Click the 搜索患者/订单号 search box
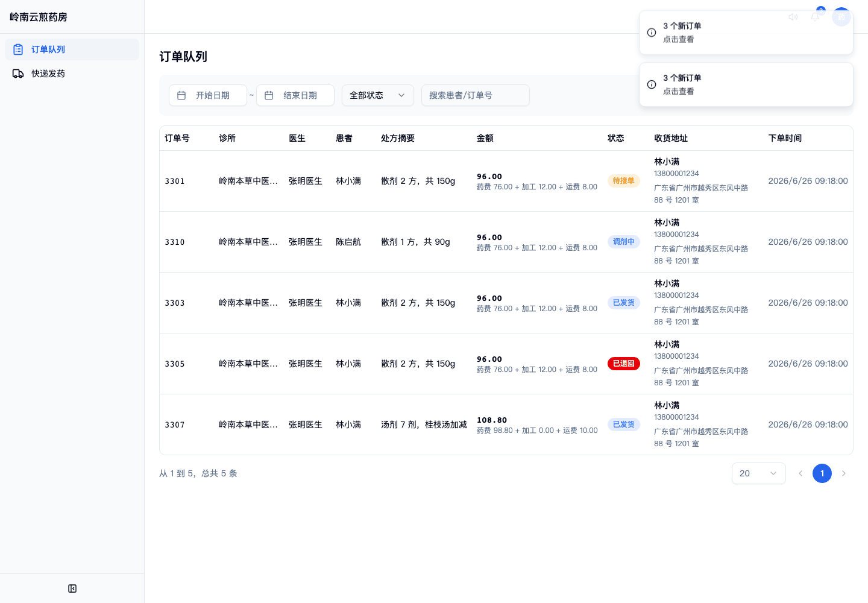 pos(476,95)
